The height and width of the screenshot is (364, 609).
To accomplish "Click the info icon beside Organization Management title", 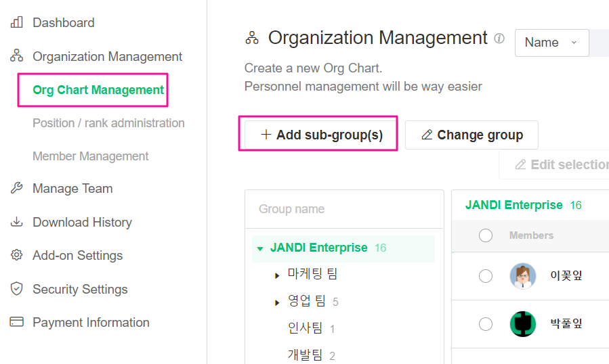I will (499, 39).
